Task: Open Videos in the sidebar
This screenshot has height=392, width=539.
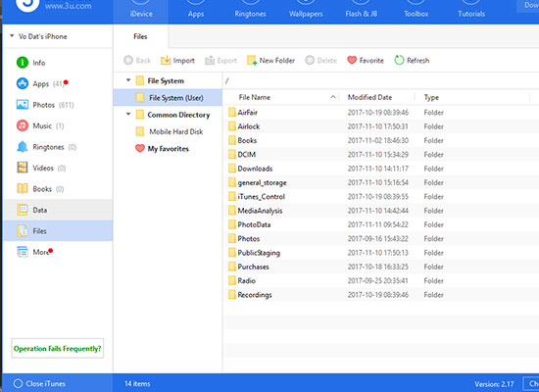Action: pyautogui.click(x=41, y=168)
